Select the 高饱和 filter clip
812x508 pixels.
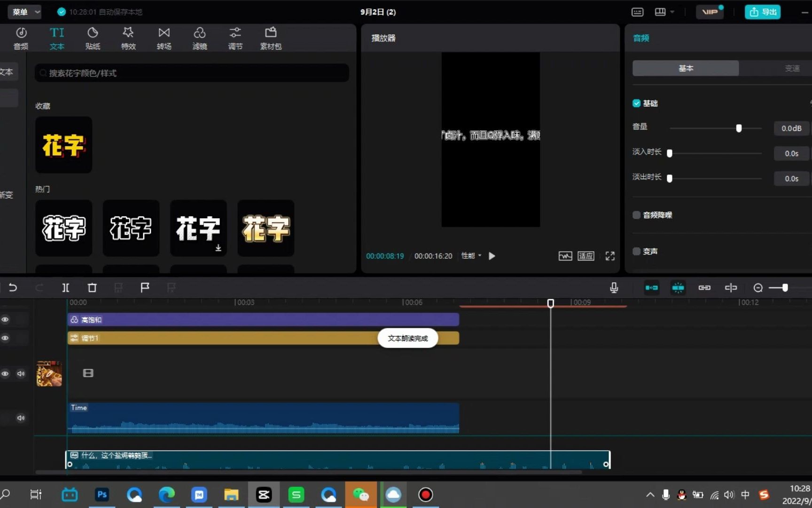click(263, 319)
